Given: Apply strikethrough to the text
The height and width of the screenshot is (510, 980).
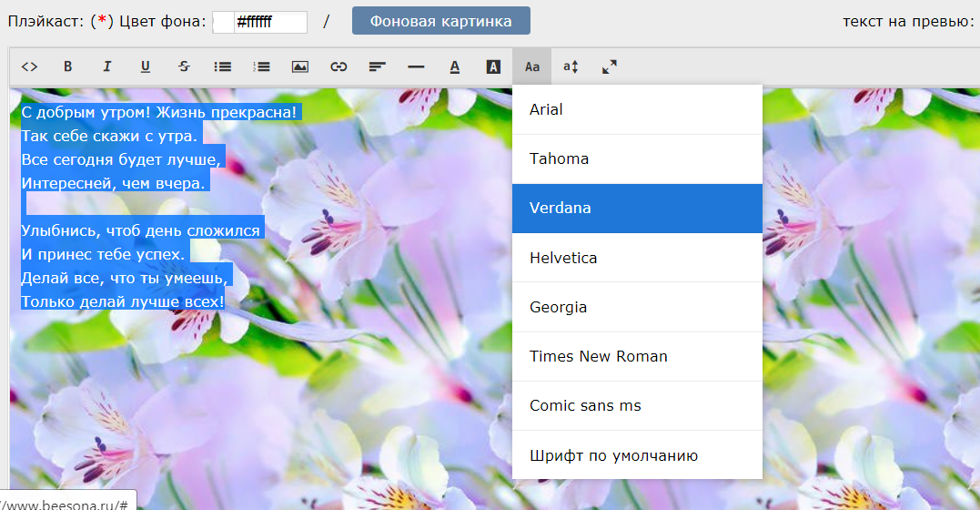Looking at the screenshot, I should [184, 66].
